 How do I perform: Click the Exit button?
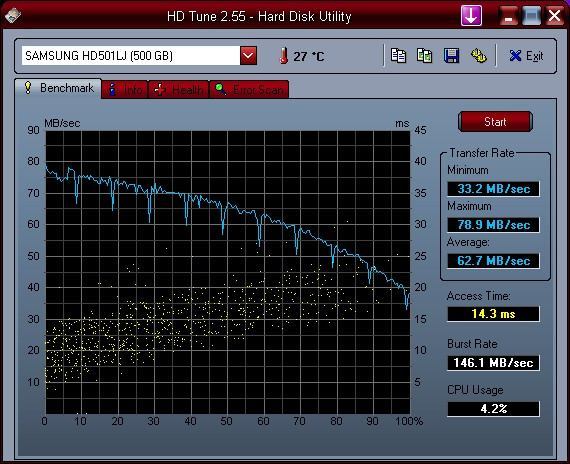(526, 56)
